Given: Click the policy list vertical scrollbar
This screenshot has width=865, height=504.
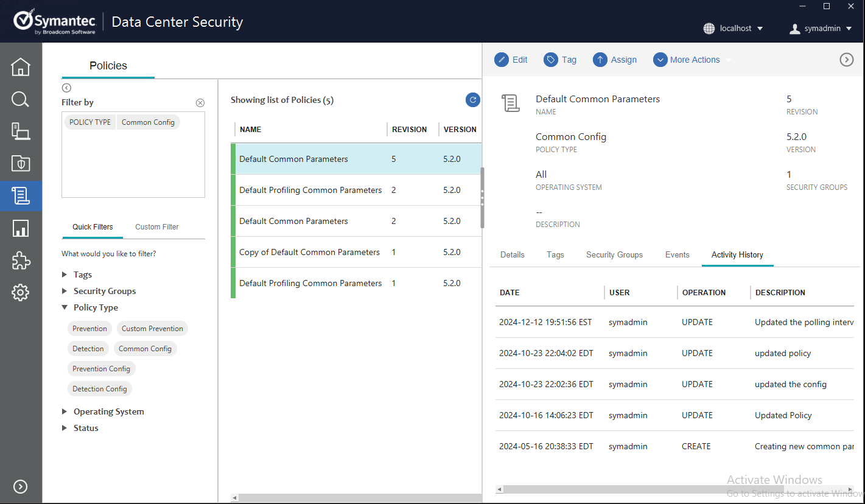Looking at the screenshot, I should click(482, 198).
